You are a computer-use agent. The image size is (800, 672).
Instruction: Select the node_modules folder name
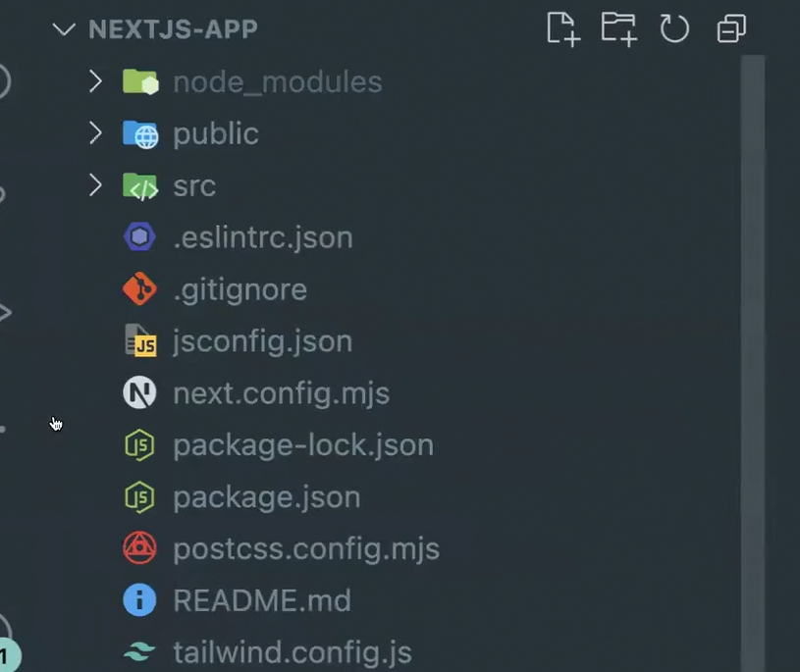pyautogui.click(x=278, y=82)
